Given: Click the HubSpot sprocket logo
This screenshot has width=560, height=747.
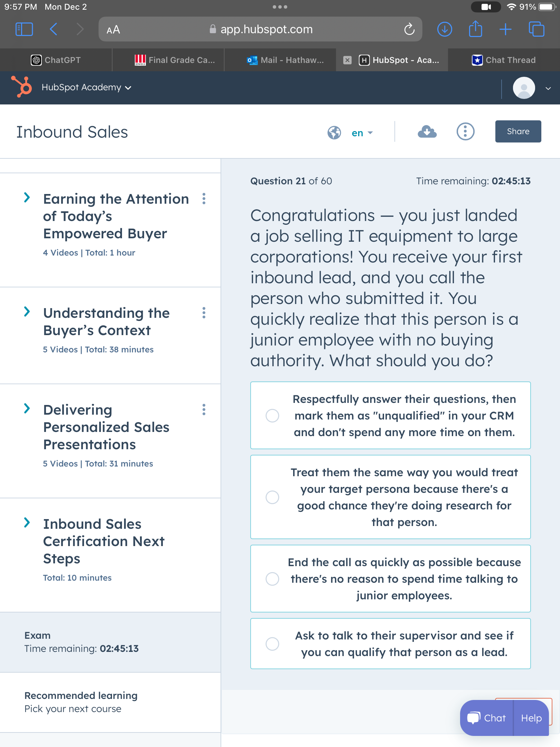Looking at the screenshot, I should pyautogui.click(x=22, y=87).
